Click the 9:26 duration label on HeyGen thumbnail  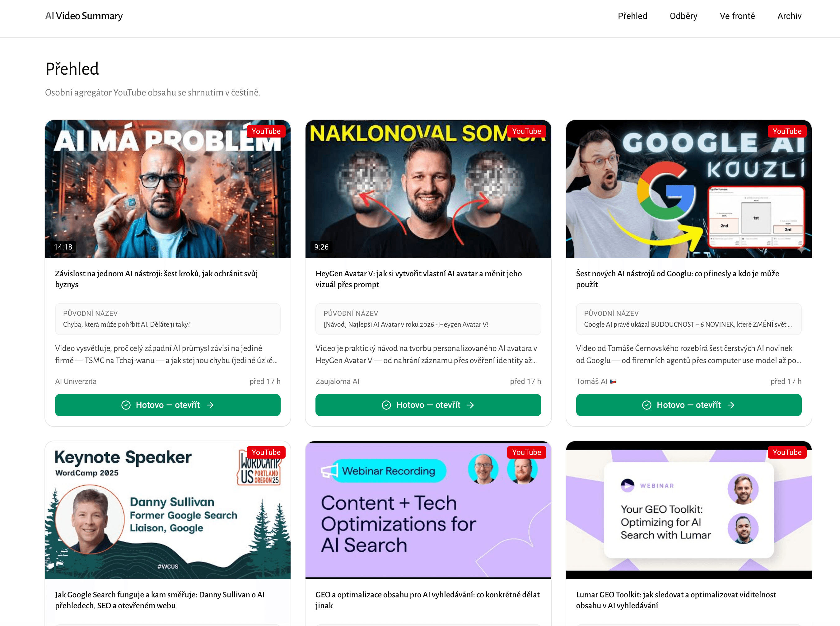[321, 247]
